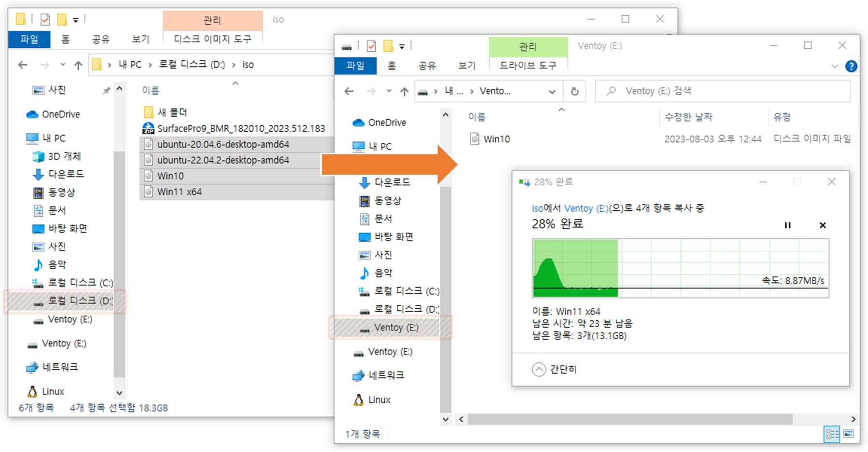Sort by 이름 column in Ventoy window
Image resolution: width=868 pixels, height=452 pixels.
(x=477, y=117)
